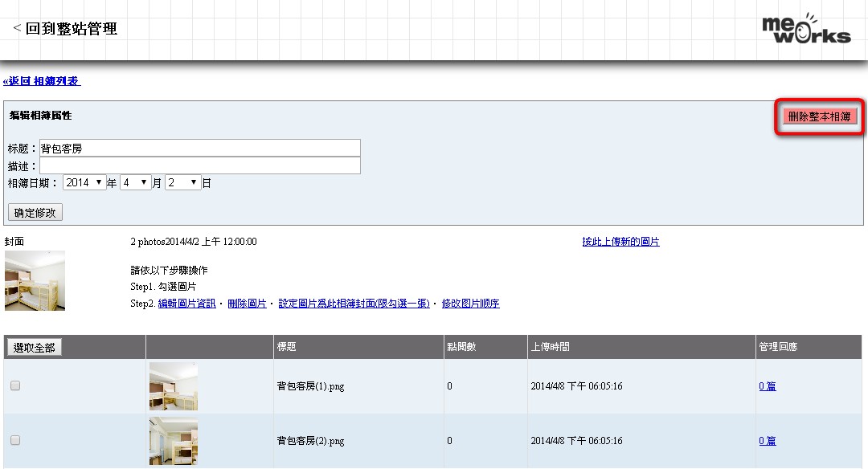Image resolution: width=868 pixels, height=469 pixels.
Task: Click 确定修改 button
Action: (x=35, y=213)
